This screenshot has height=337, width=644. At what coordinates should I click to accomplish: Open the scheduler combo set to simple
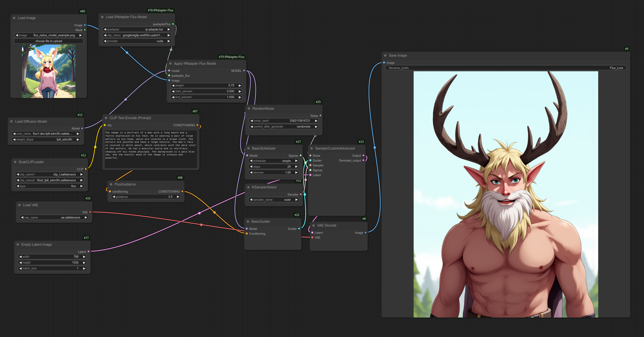[x=273, y=161]
